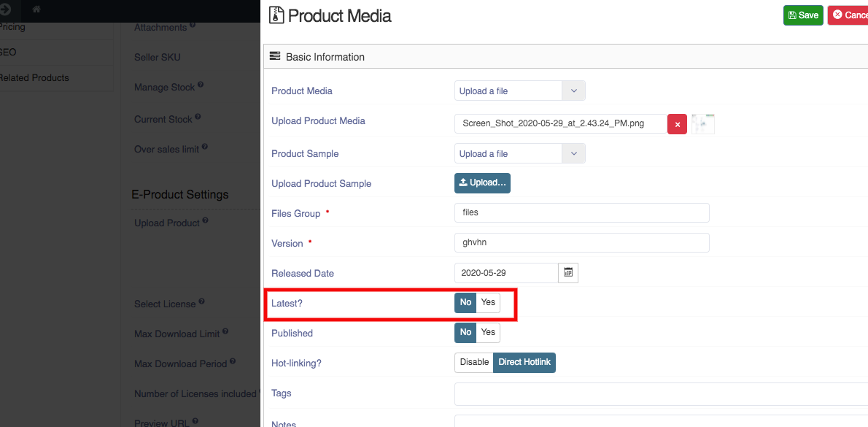This screenshot has width=868, height=427.
Task: Open the SEO sidebar tab
Action: [8, 52]
